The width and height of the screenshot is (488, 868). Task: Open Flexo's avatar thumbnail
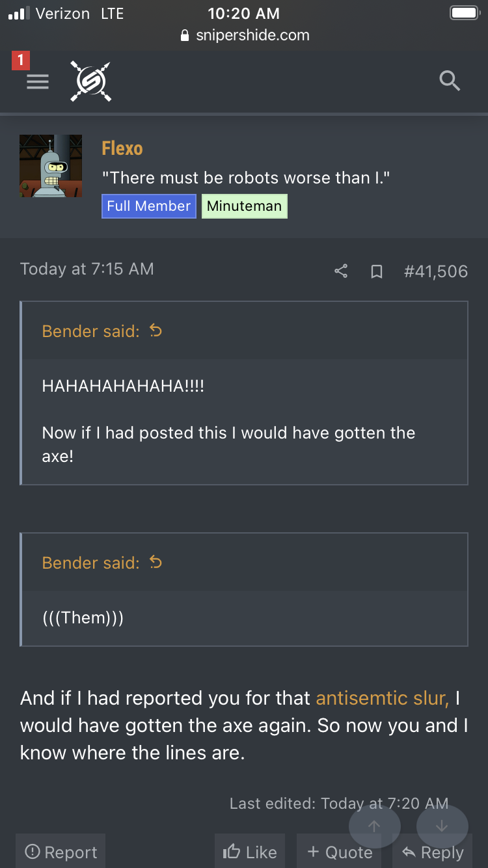click(x=51, y=166)
